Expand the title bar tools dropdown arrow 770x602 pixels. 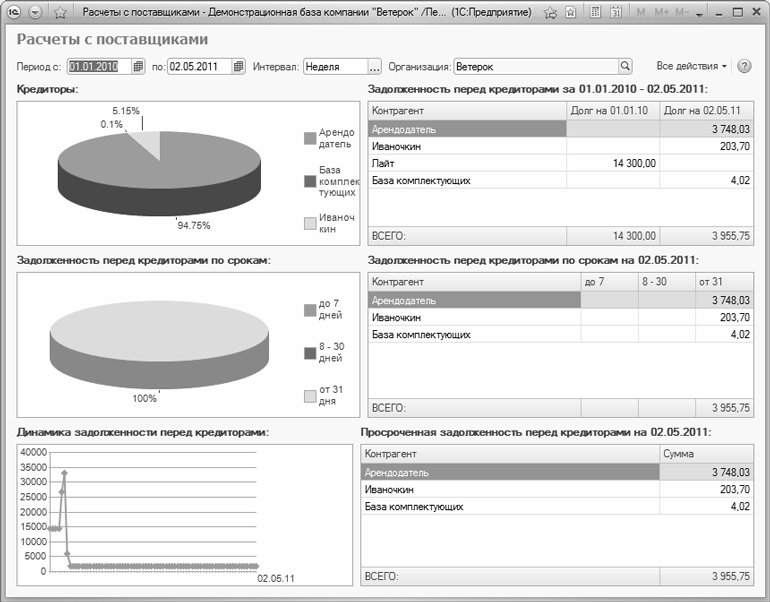pyautogui.click(x=700, y=14)
